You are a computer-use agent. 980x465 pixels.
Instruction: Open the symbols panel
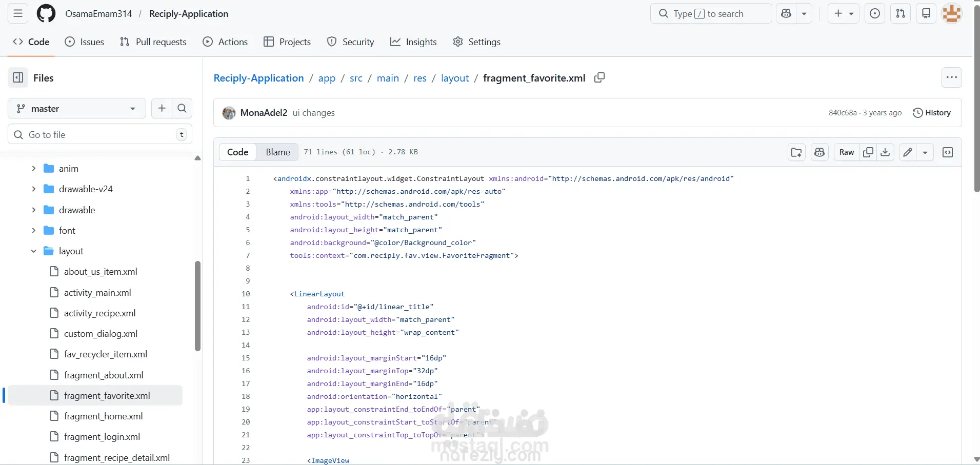click(948, 152)
